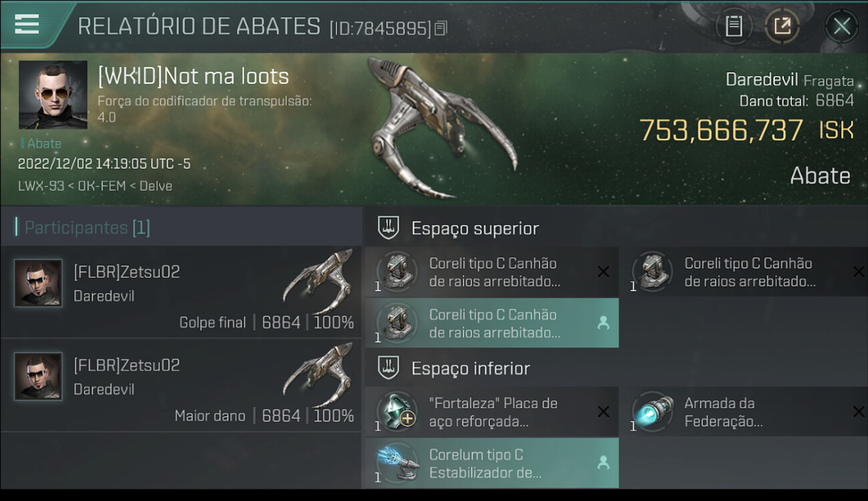Viewport: 868px width, 501px height.
Task: Open the clipboard notes icon in the header
Action: [734, 26]
